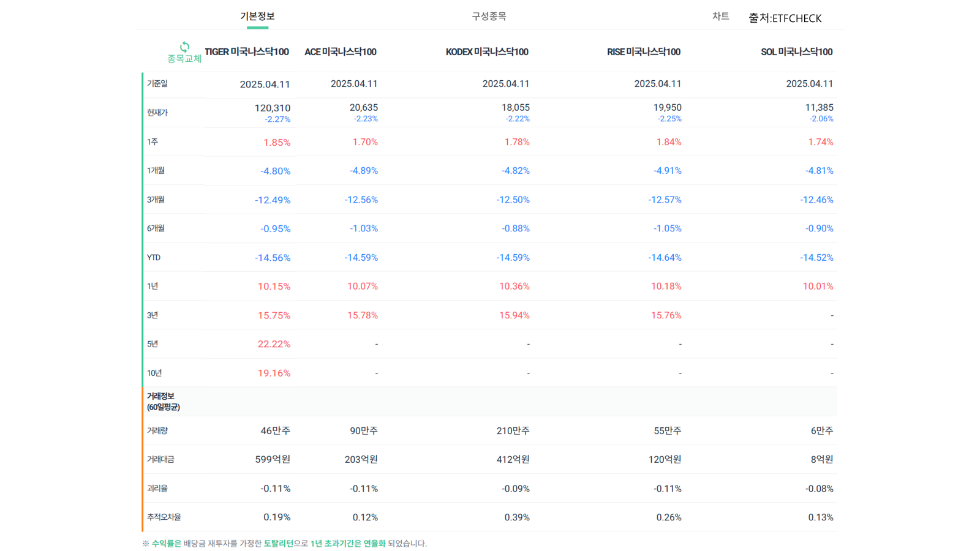Click the 현재가 row label
This screenshot has width=980, height=551.
157,113
